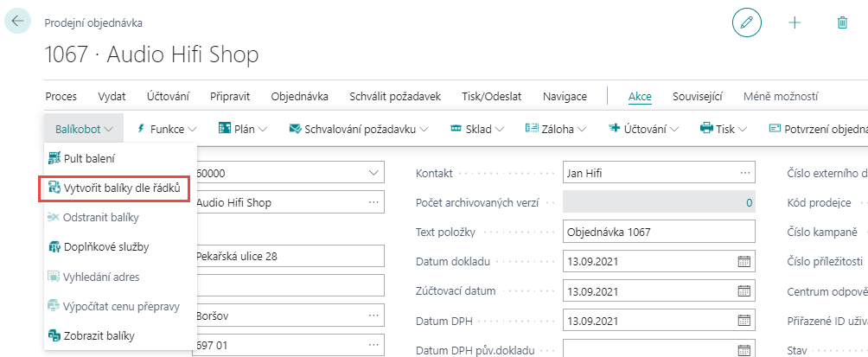Delete the order with trash icon
The image size is (868, 357).
[x=842, y=22]
